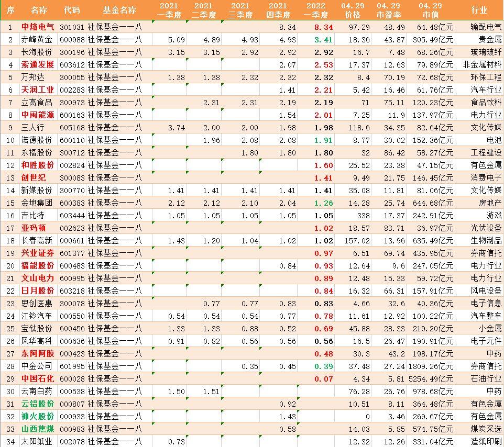Click the 644.68亿元 market cap cell

(x=433, y=203)
